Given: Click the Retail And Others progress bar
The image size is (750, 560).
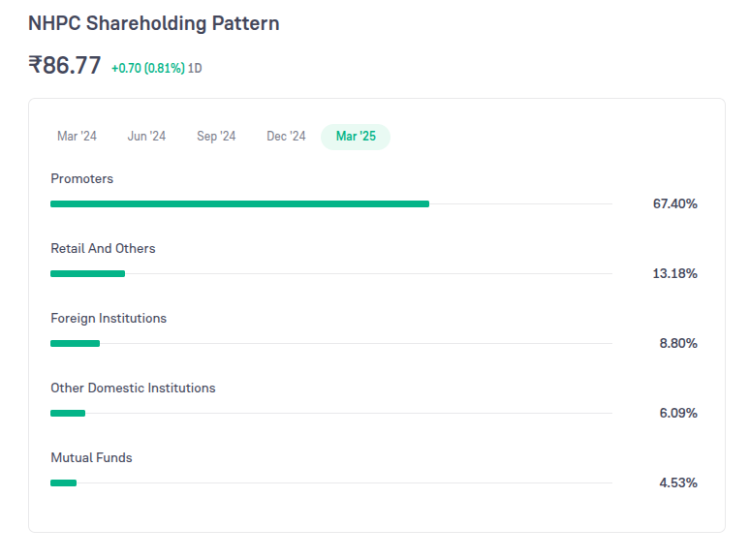Looking at the screenshot, I should click(x=331, y=274).
